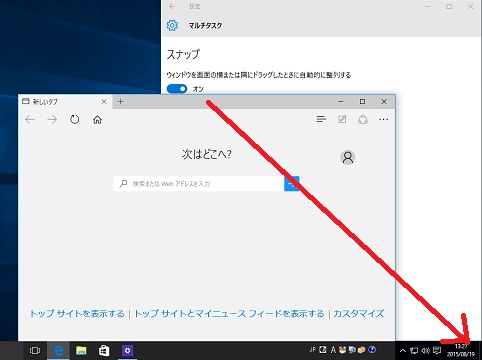
Task: Click the トップ サイトを表示する link
Action: click(77, 314)
